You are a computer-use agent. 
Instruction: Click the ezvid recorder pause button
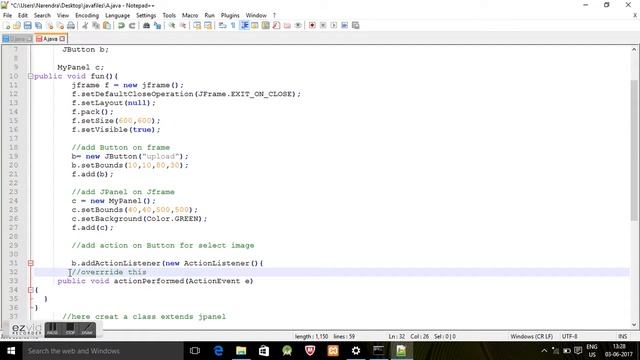[x=53, y=329]
